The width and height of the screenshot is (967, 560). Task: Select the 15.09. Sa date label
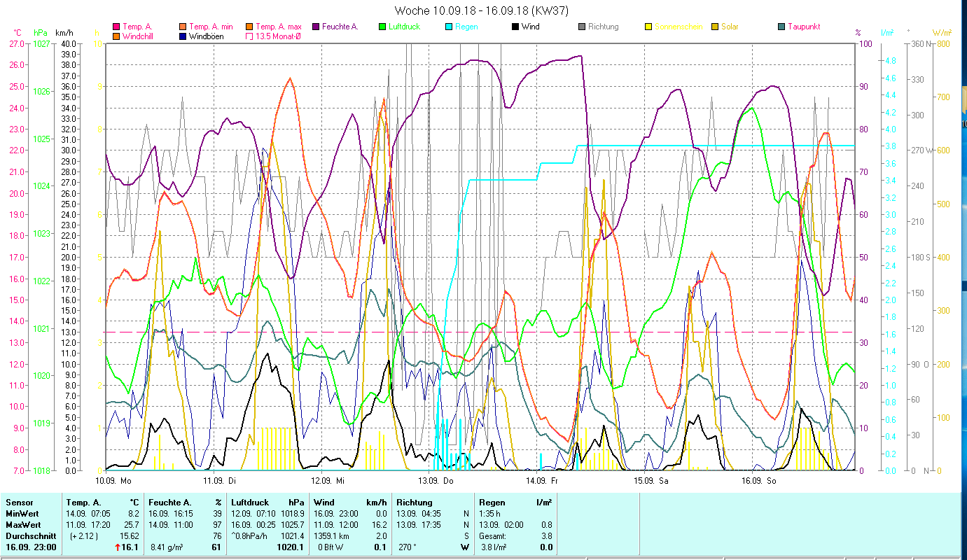click(x=651, y=481)
